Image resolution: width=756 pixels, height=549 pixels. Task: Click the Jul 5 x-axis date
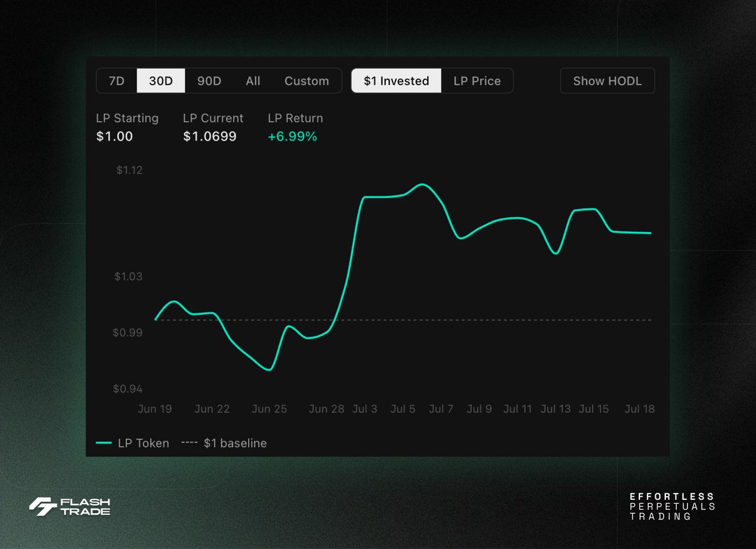[403, 408]
